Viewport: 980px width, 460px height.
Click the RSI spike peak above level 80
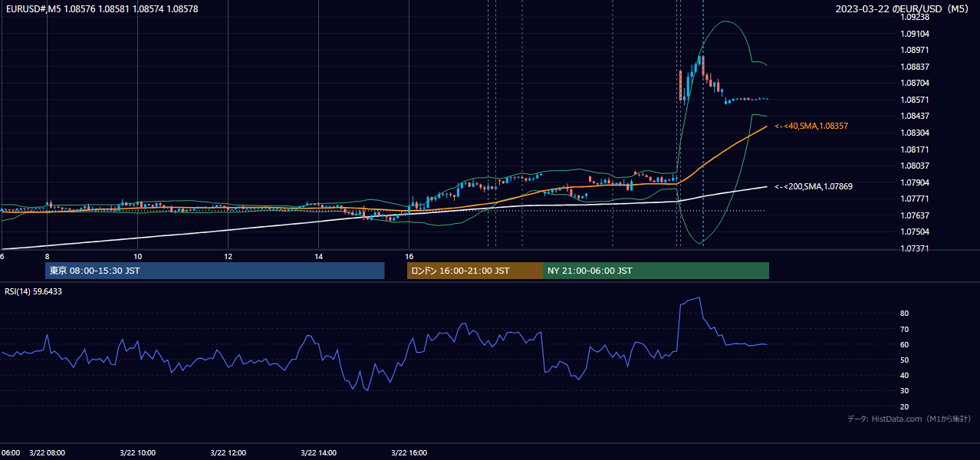click(698, 298)
